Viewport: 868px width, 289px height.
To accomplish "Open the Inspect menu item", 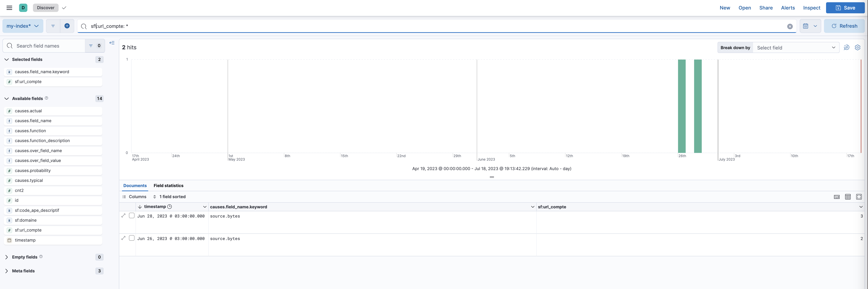I will pos(811,7).
